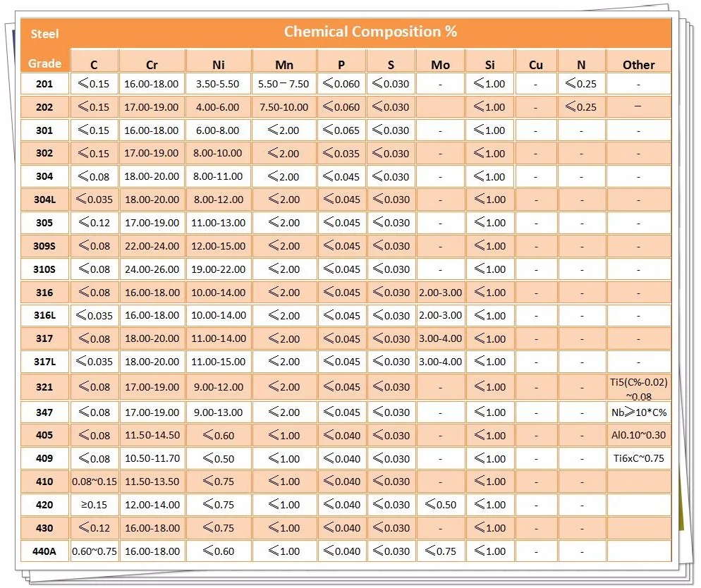Select the Steel Grade header cell
Viewport: 701px width, 588px height.
45,48
